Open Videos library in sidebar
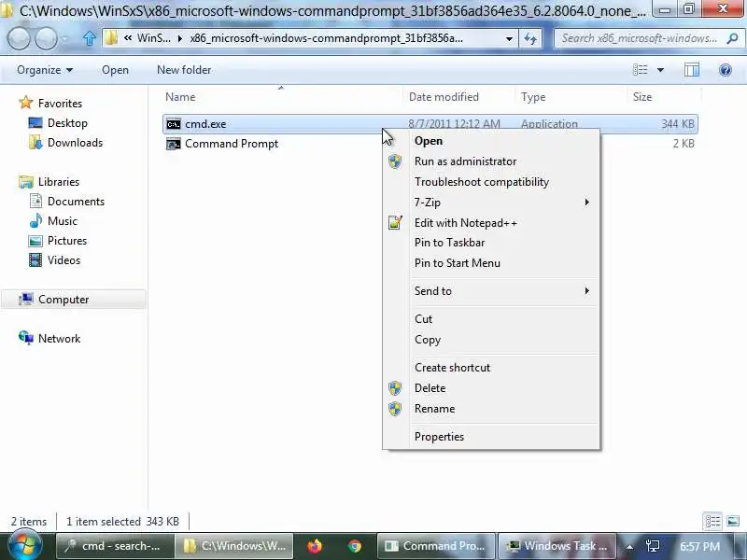The height and width of the screenshot is (560, 747). click(x=54, y=260)
